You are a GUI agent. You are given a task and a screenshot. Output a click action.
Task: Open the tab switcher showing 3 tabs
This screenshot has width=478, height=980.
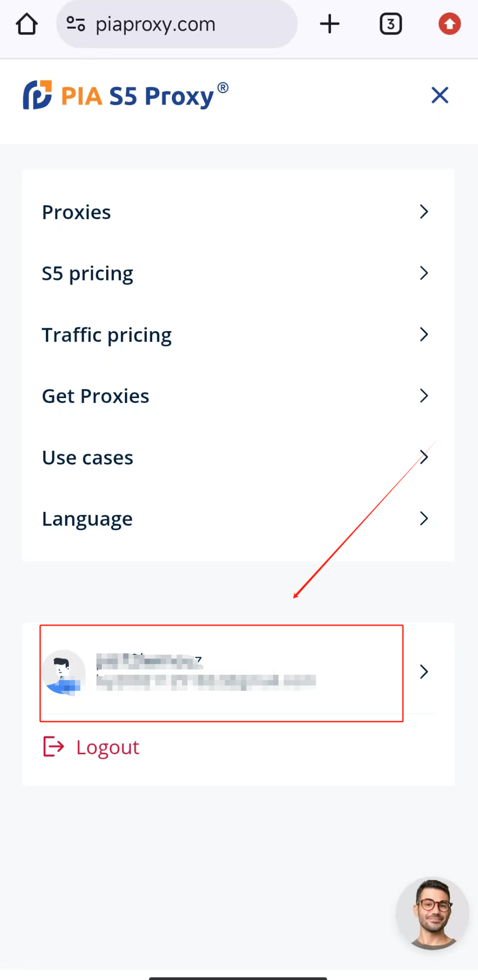click(x=390, y=24)
